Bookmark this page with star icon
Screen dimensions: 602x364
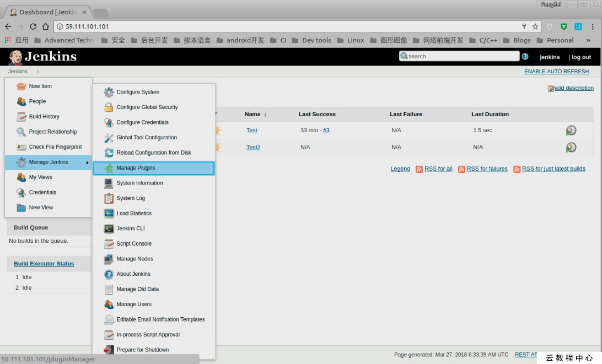535,26
